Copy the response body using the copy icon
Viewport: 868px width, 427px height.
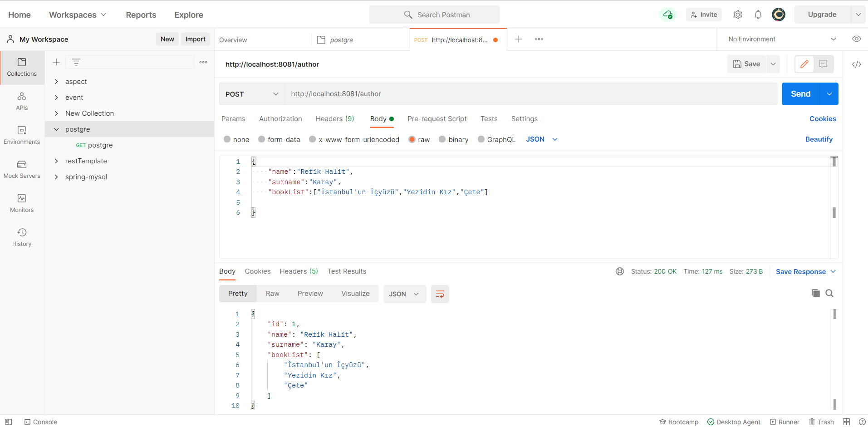click(x=816, y=293)
